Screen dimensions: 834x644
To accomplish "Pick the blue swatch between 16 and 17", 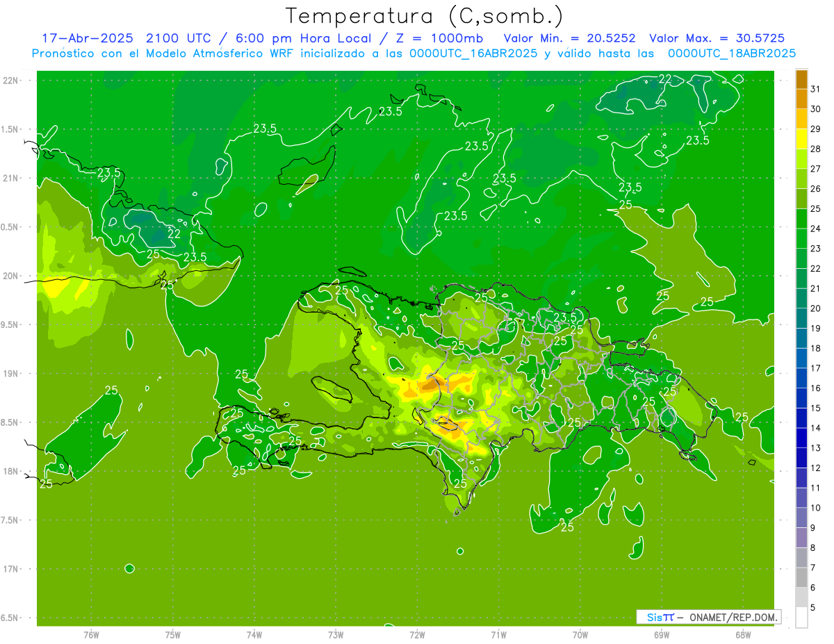I will (x=801, y=378).
